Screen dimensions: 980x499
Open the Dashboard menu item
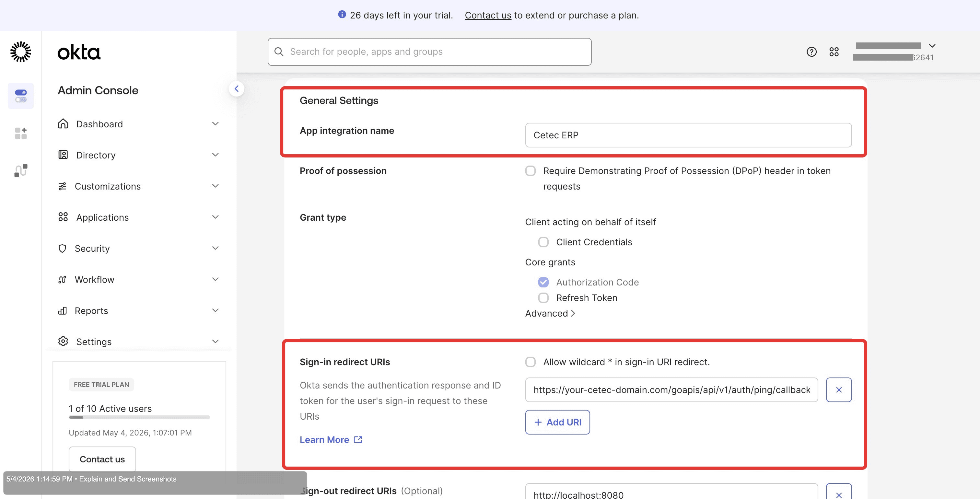coord(139,124)
